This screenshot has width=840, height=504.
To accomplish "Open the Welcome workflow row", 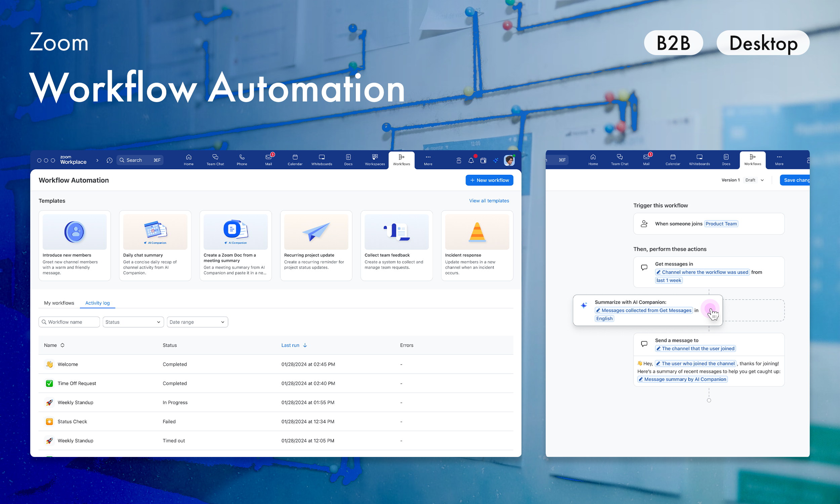I will click(276, 364).
